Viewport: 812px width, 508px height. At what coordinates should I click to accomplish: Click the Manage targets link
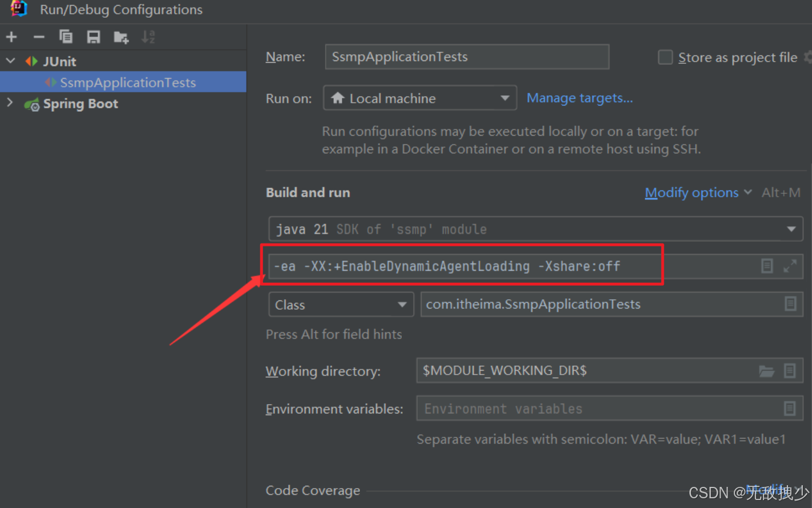point(579,97)
